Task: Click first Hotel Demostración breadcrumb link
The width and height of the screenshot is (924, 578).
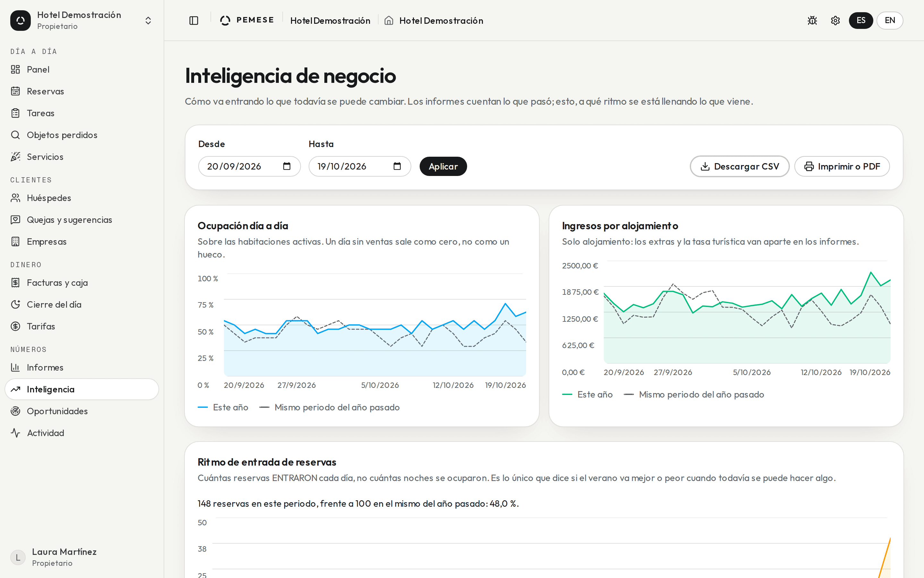Action: [x=330, y=21]
